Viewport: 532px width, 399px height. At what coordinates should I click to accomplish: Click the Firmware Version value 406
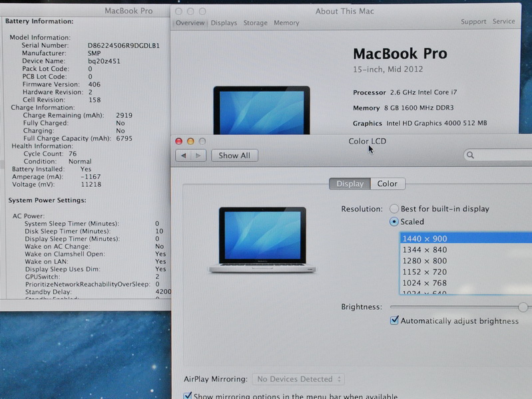coord(95,84)
